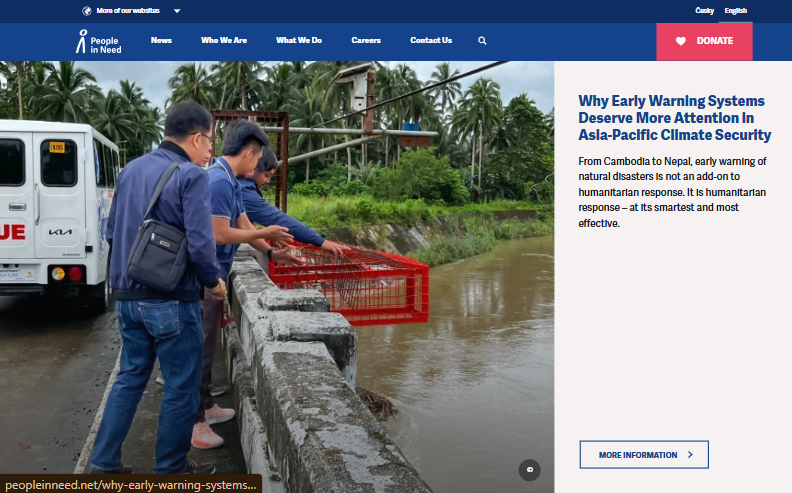This screenshot has width=792, height=493.
Task: Click the globe icon beside More of our websites
Action: click(87, 11)
